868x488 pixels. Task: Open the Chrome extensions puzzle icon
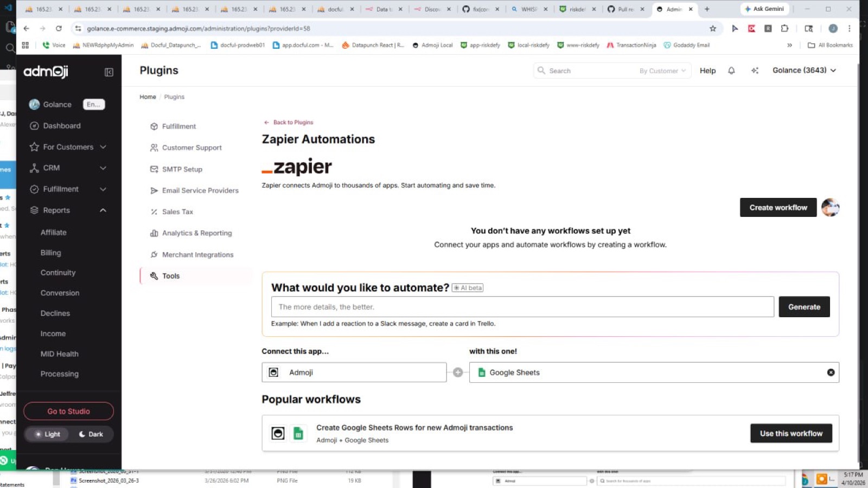[784, 28]
